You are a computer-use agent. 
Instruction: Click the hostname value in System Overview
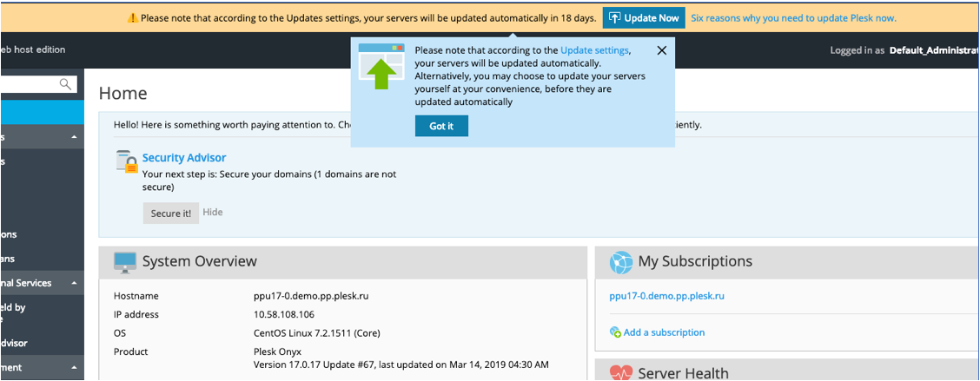pos(311,296)
